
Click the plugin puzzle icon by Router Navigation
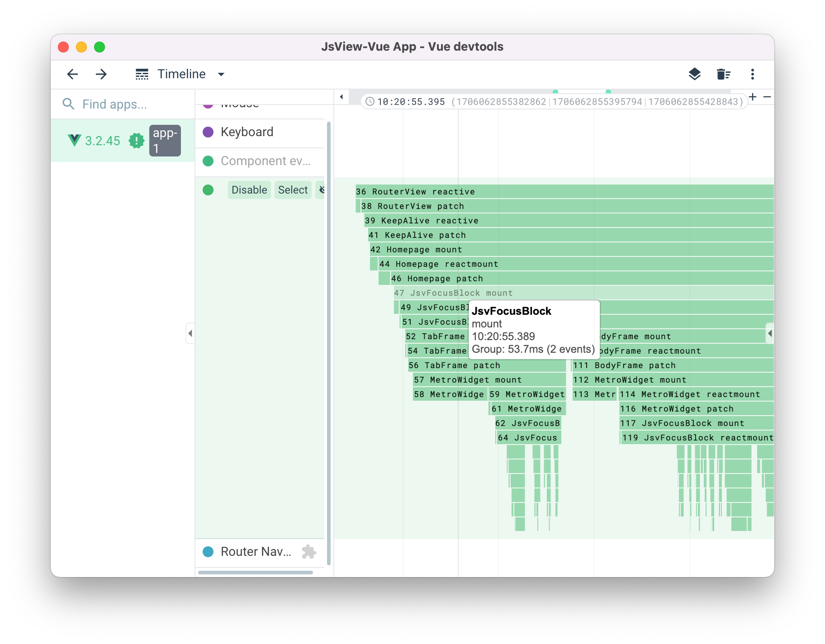(309, 551)
